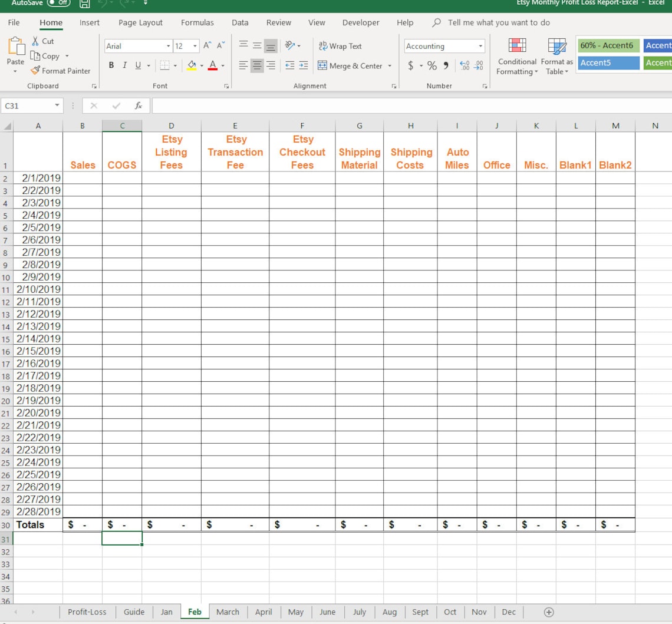
Task: Click the Format Painter icon
Action: pos(36,71)
